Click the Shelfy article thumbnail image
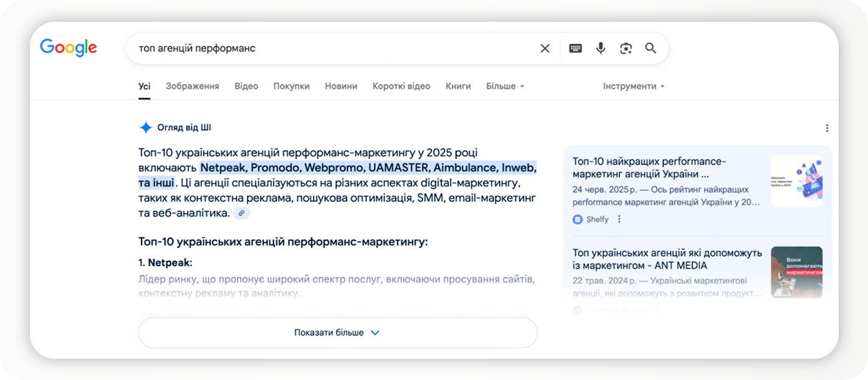The width and height of the screenshot is (868, 380). click(x=796, y=181)
